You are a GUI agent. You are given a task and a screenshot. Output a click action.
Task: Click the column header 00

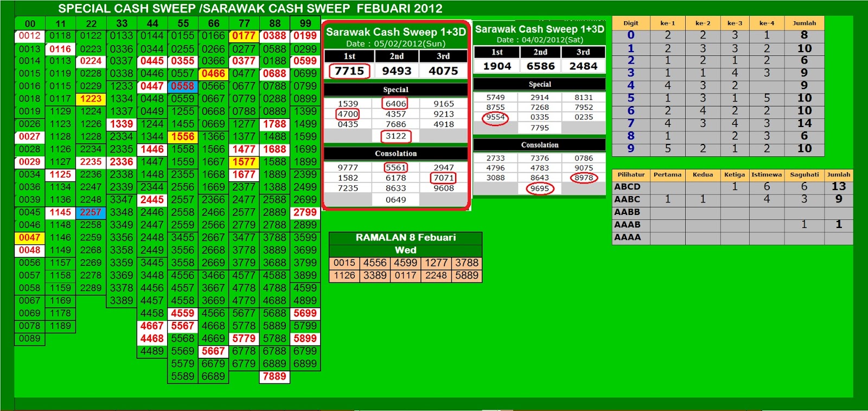pos(30,24)
